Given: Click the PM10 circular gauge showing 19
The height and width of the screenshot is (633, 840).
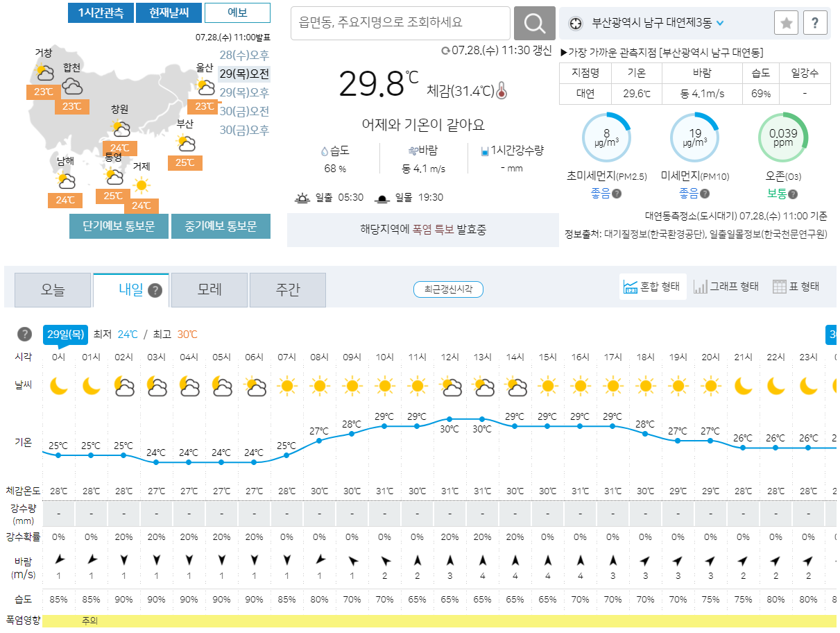Looking at the screenshot, I should click(694, 136).
